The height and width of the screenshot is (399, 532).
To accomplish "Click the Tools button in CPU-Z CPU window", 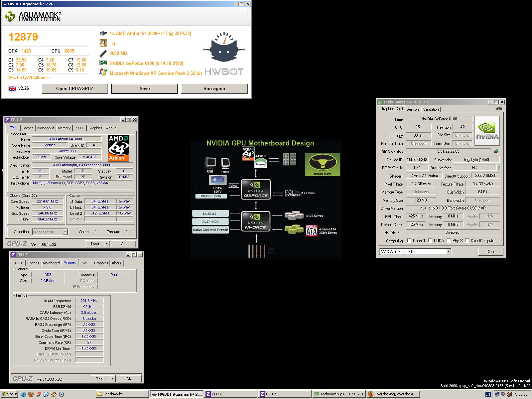I will coord(95,244).
